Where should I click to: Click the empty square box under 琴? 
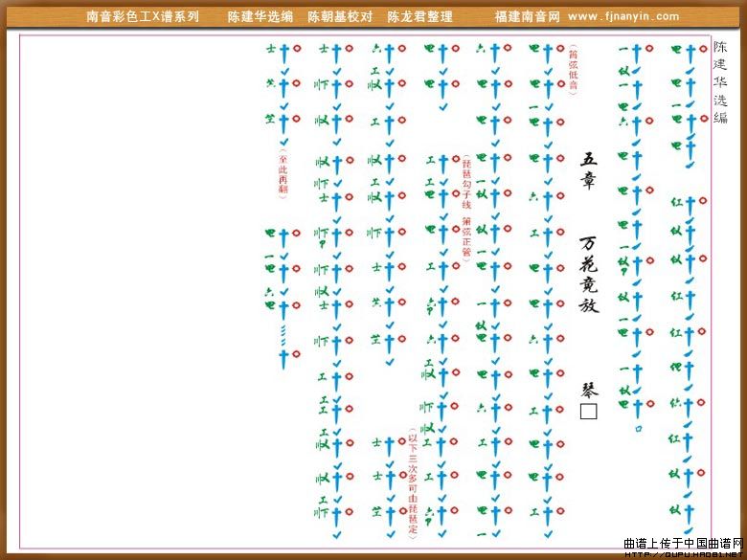point(588,412)
